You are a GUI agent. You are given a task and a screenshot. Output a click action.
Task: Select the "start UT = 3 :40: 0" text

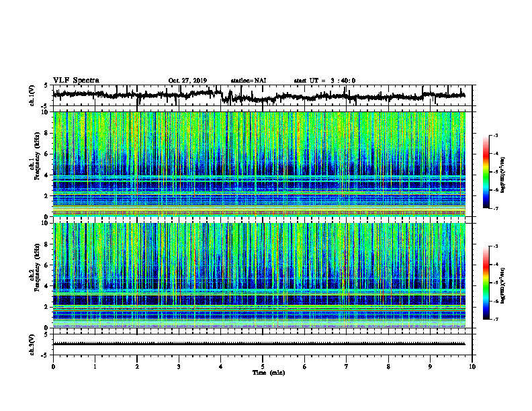tap(324, 81)
